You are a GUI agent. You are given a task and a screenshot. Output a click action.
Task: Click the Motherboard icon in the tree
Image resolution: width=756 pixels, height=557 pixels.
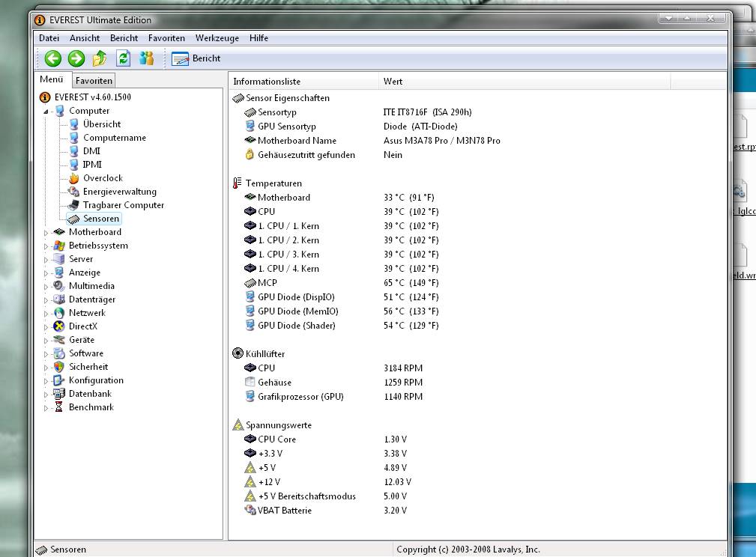(x=59, y=232)
